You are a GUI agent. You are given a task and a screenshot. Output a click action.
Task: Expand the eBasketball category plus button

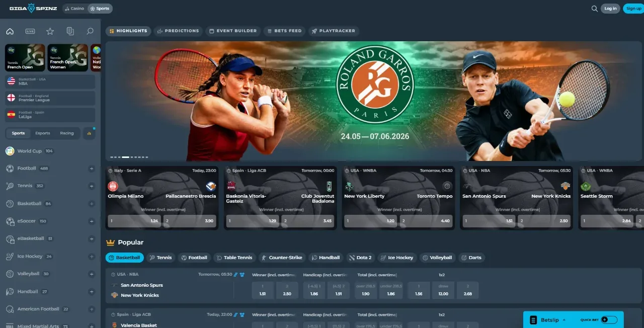[92, 239]
